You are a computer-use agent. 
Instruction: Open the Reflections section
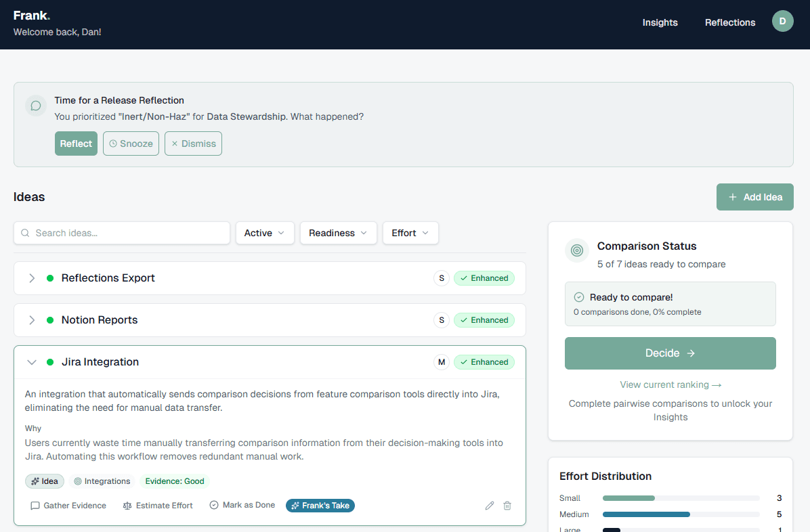(x=729, y=22)
